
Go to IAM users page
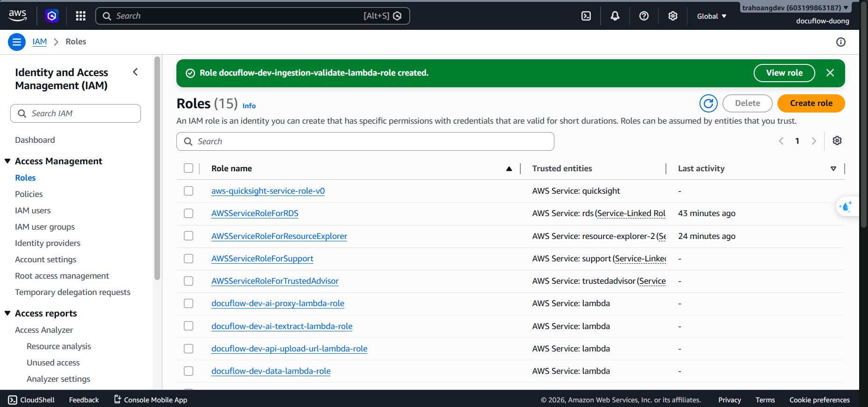[x=33, y=211]
